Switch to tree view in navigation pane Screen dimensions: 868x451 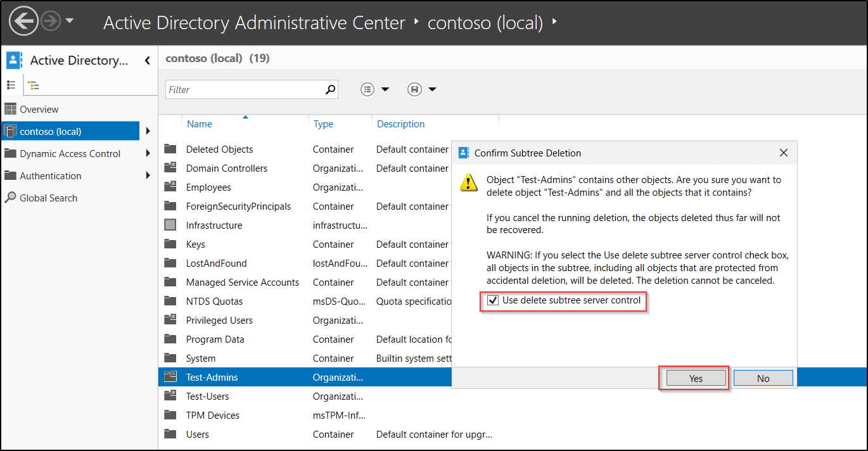tap(33, 84)
